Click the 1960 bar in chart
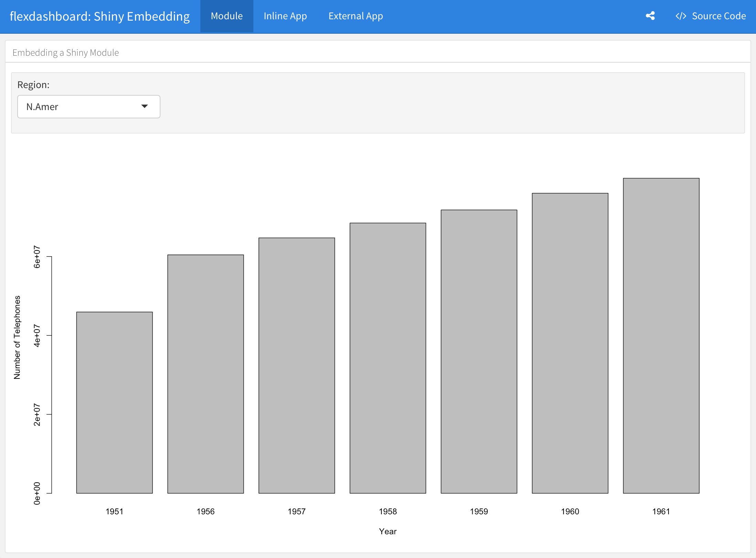Image resolution: width=756 pixels, height=558 pixels. point(570,343)
